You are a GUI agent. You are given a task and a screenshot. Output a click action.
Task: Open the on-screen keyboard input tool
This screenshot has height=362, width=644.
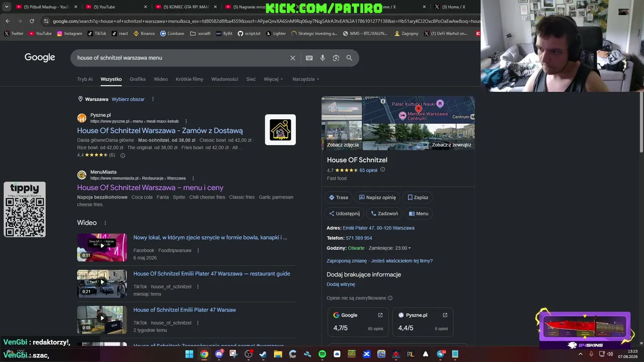(x=309, y=58)
